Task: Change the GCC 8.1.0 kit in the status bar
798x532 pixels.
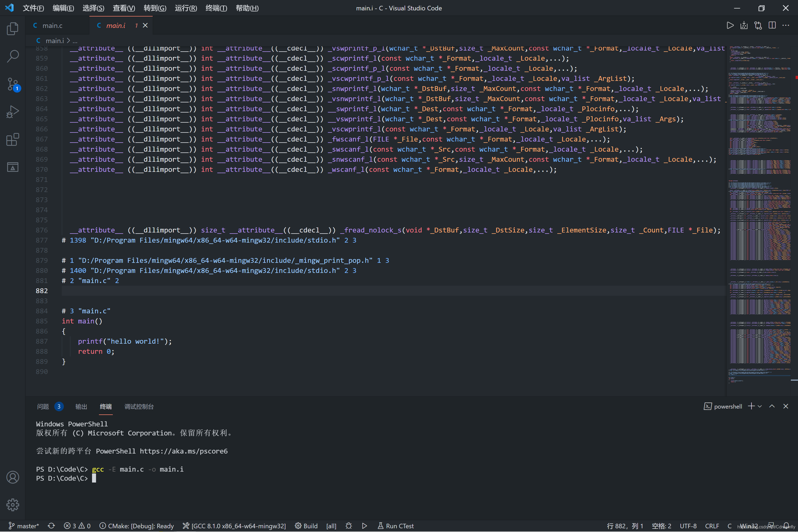Action: coord(234,526)
